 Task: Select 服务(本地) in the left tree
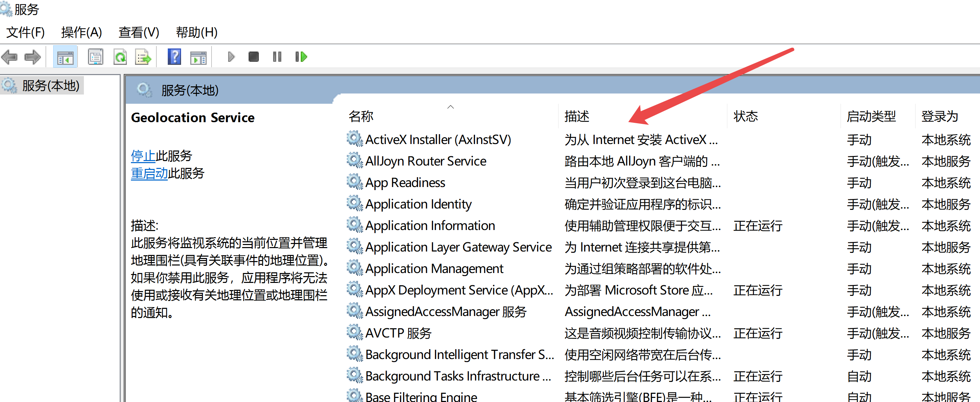coord(50,86)
